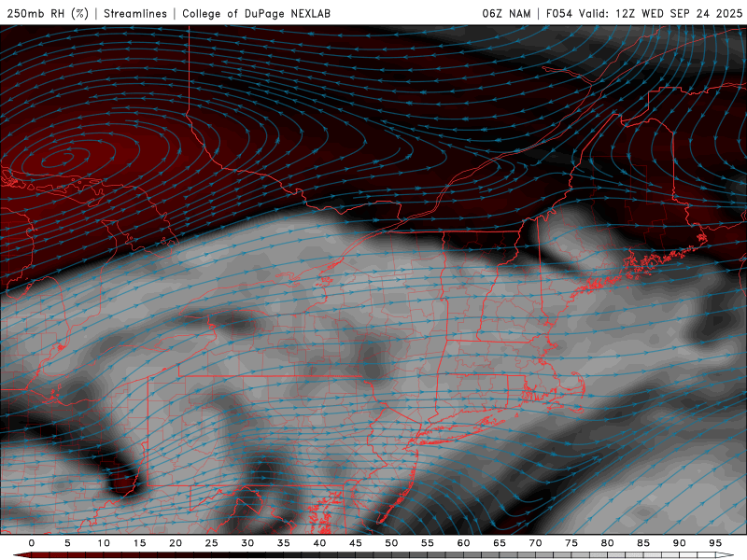Click the "5" label on the color scale

(x=67, y=543)
